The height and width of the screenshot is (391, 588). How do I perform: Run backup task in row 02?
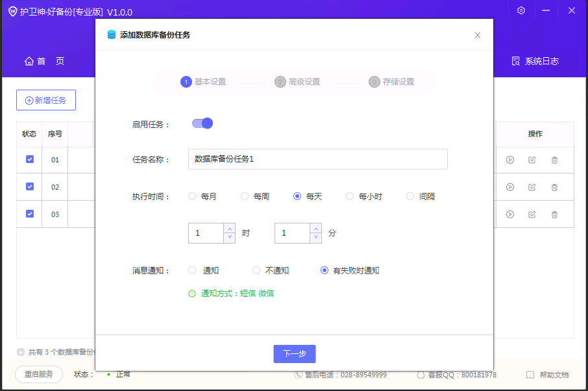tap(510, 187)
